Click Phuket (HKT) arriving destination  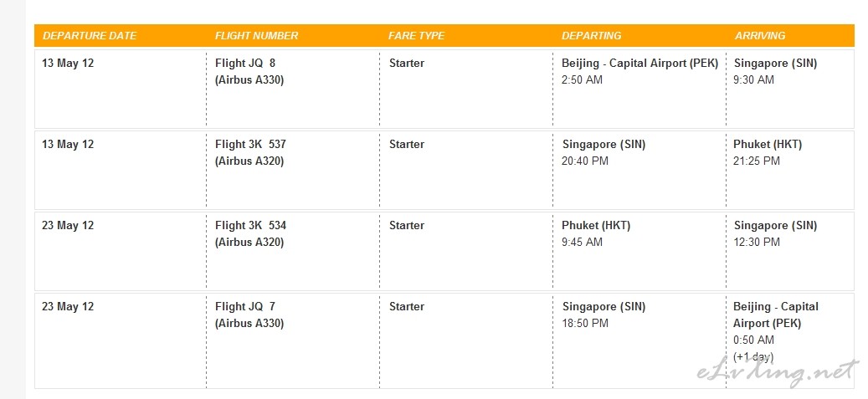pyautogui.click(x=768, y=145)
